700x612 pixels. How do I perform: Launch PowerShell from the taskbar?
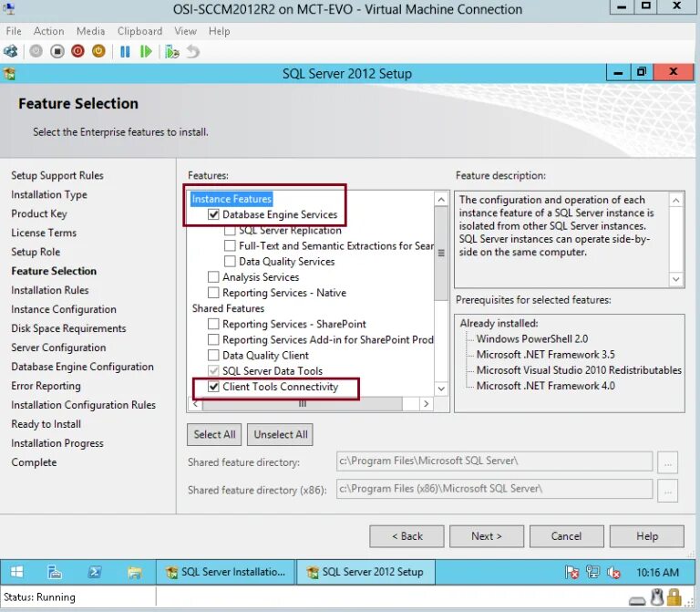[x=94, y=572]
